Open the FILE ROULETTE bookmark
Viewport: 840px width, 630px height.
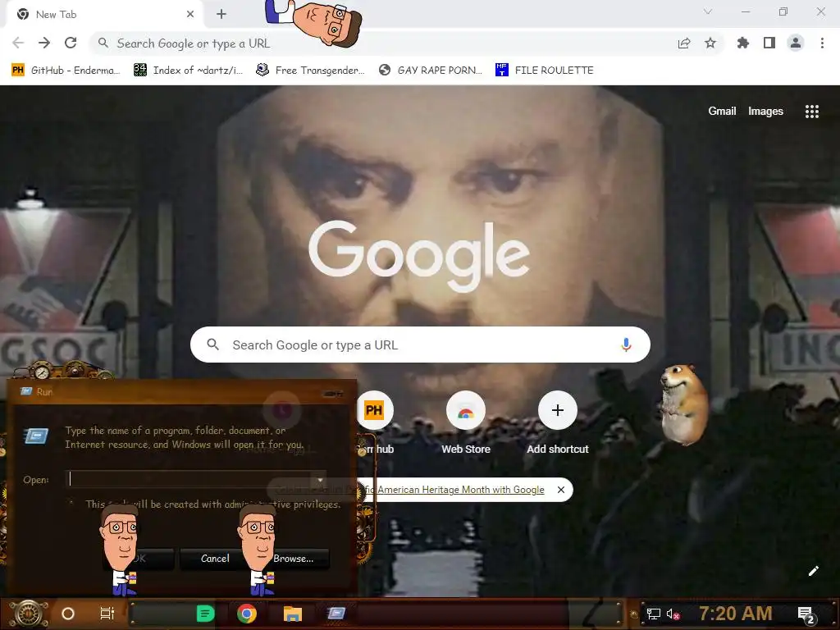click(x=545, y=71)
